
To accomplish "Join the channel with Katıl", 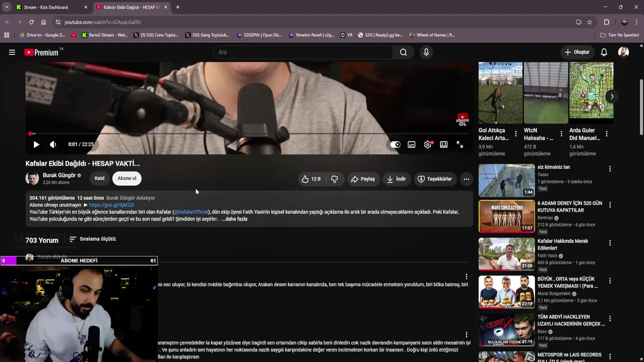I will 100,178.
